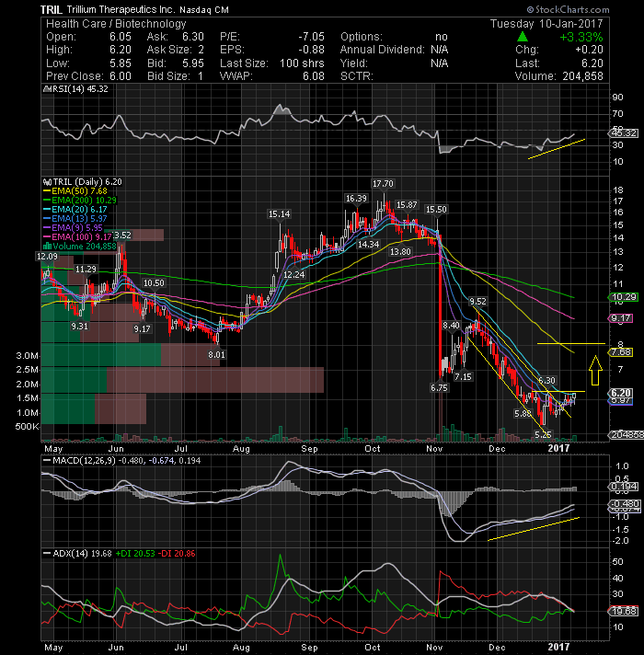Click the EMA(50) 7.68 legend entry
This screenshot has width=644, height=655.
point(75,191)
